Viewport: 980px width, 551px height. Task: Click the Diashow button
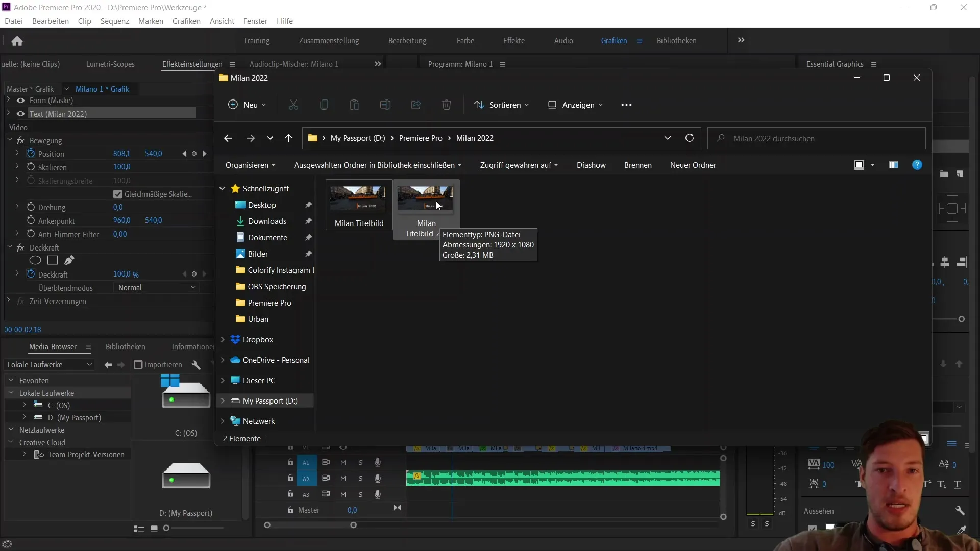point(591,165)
